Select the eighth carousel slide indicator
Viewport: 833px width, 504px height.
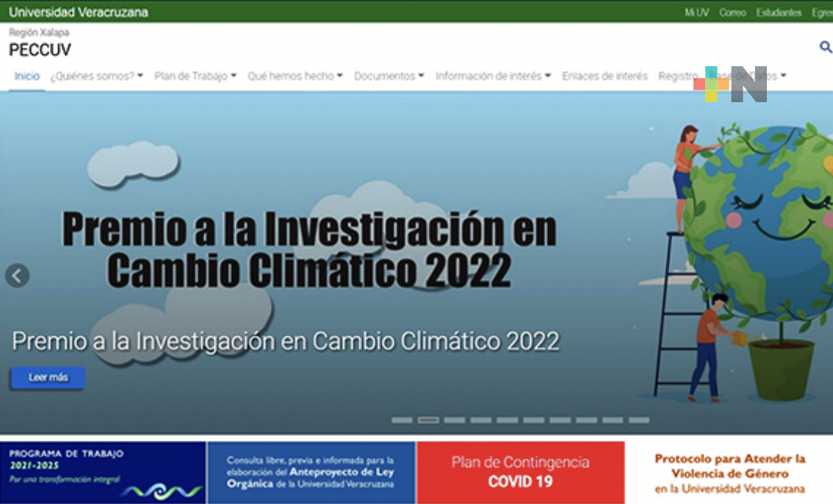pyautogui.click(x=586, y=420)
